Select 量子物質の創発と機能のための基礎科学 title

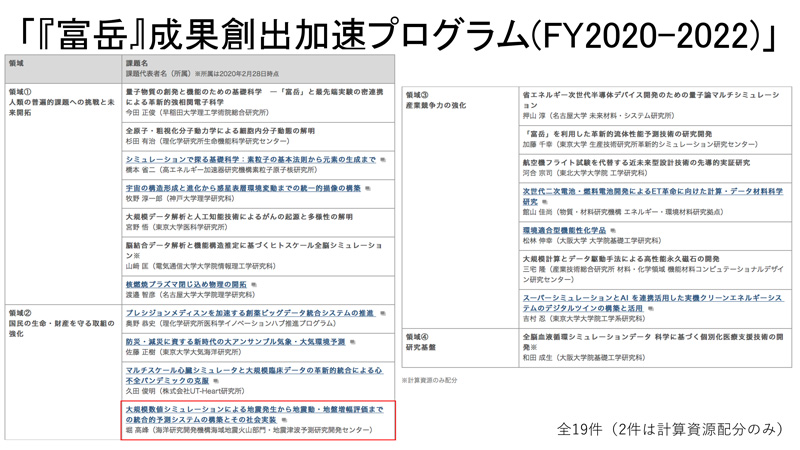point(254,97)
